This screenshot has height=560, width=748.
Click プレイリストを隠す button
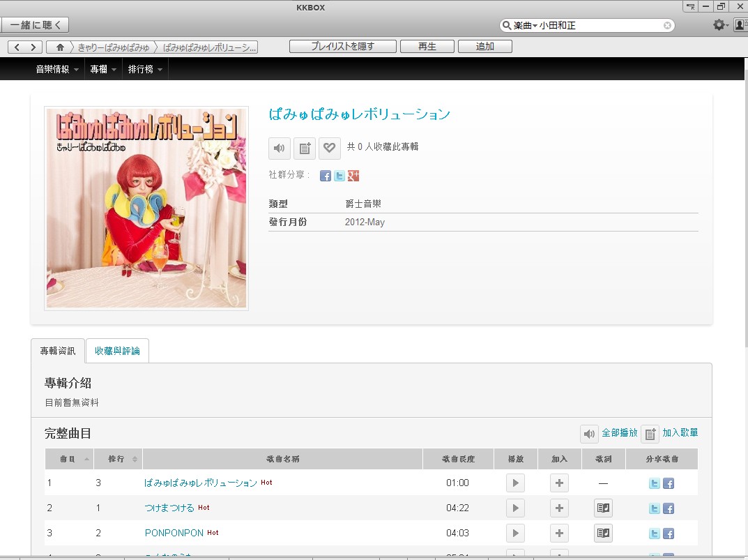[x=342, y=46]
